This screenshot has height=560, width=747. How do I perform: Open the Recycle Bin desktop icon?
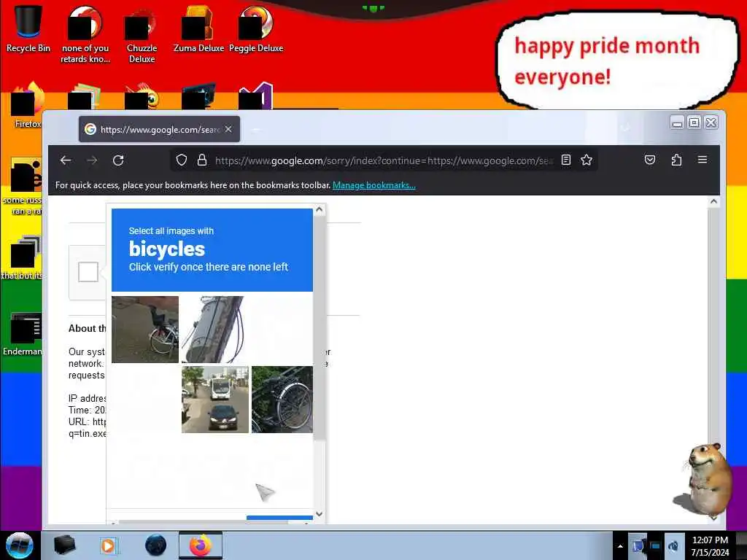(x=28, y=29)
